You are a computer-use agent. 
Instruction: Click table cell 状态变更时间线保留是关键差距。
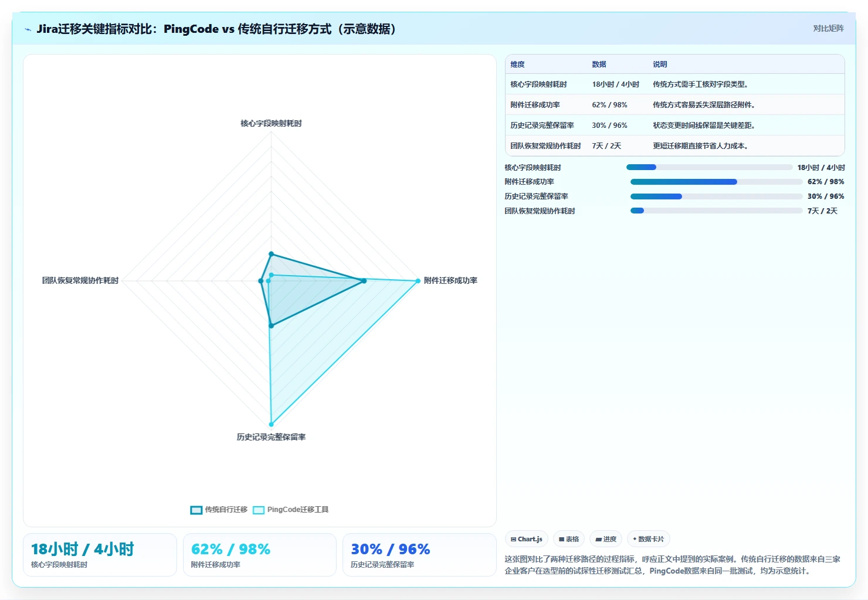[704, 126]
